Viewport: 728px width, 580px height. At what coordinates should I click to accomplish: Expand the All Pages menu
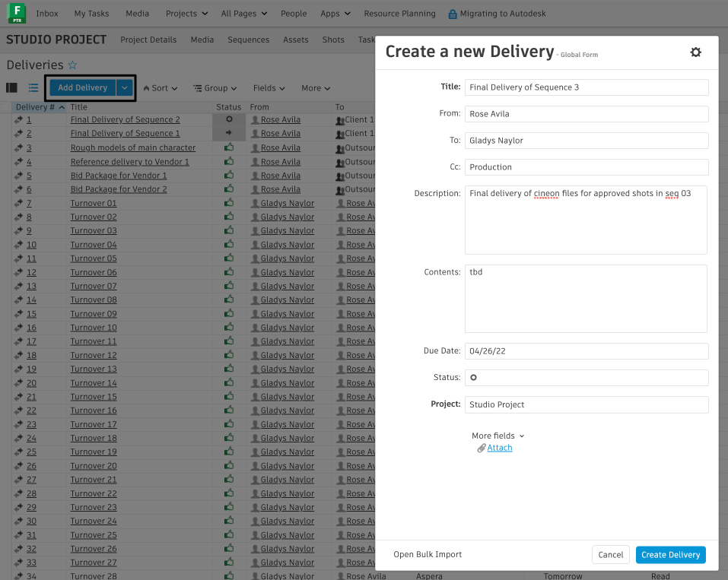[244, 14]
